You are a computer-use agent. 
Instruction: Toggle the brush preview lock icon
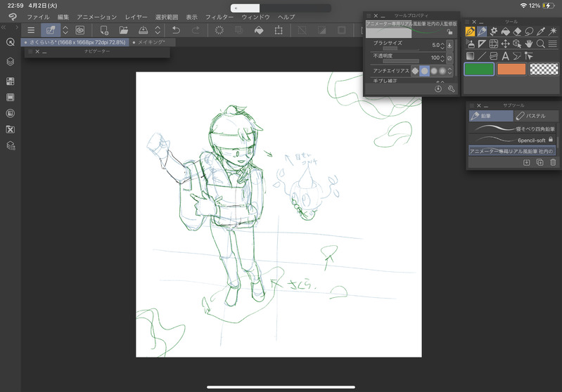click(450, 32)
